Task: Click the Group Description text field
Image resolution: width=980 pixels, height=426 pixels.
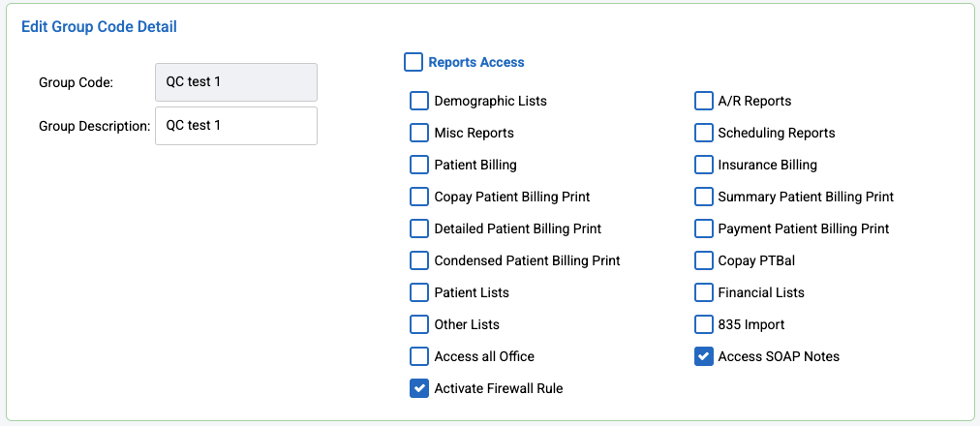Action: point(235,126)
